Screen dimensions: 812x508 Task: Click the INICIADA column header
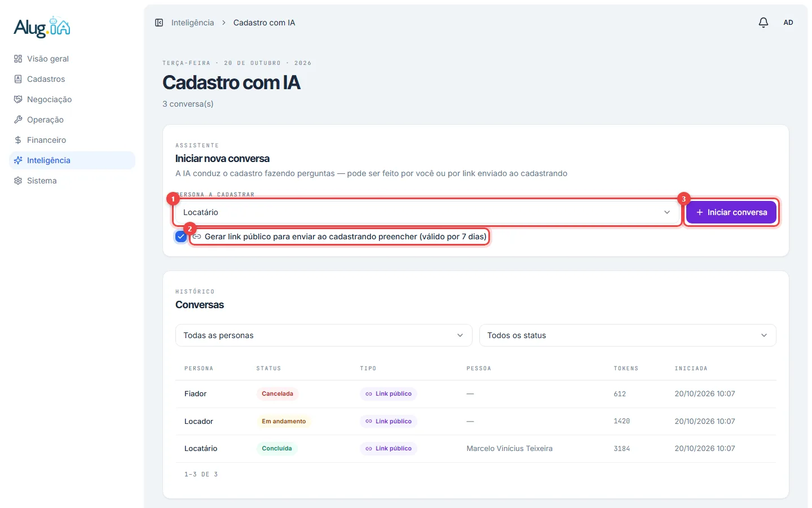pyautogui.click(x=691, y=369)
